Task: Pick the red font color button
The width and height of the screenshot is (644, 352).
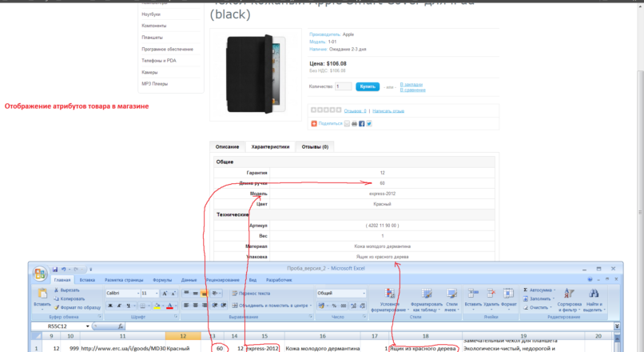Action: (169, 306)
